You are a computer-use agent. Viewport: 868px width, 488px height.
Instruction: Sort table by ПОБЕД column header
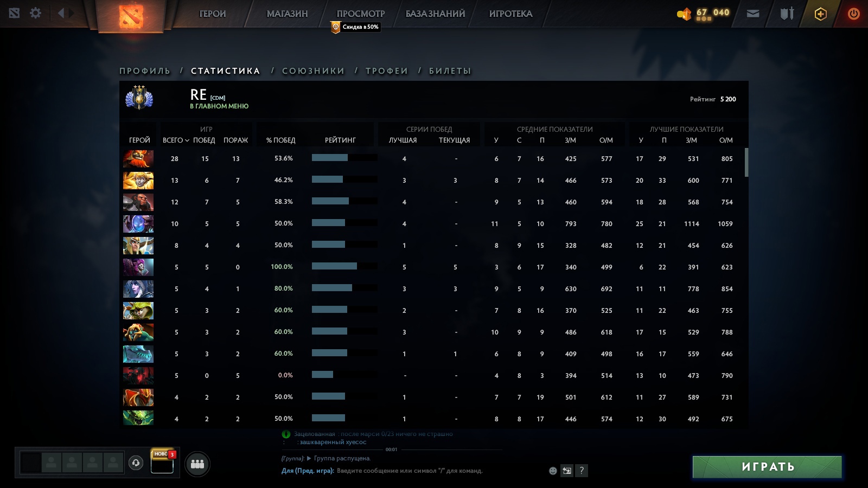(204, 140)
